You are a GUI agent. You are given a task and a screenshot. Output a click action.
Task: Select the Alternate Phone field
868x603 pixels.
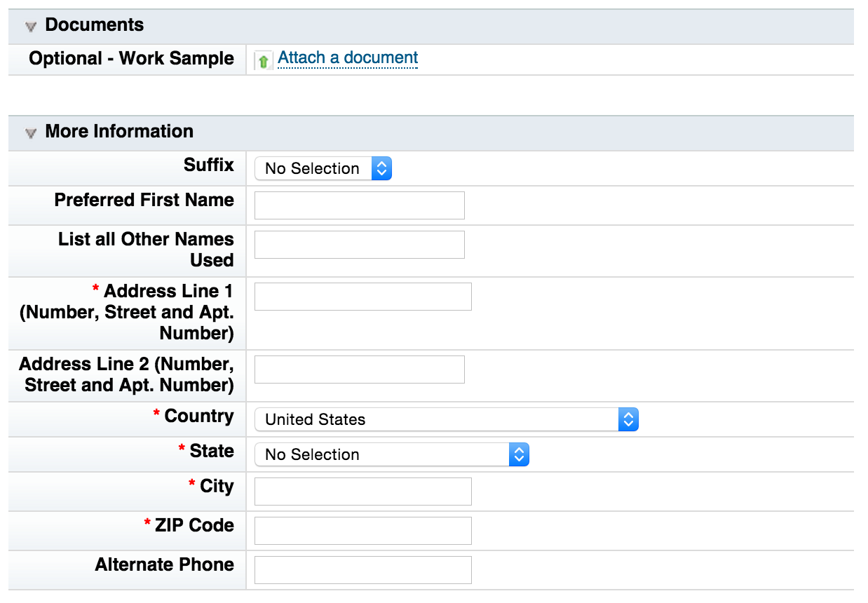click(x=362, y=570)
